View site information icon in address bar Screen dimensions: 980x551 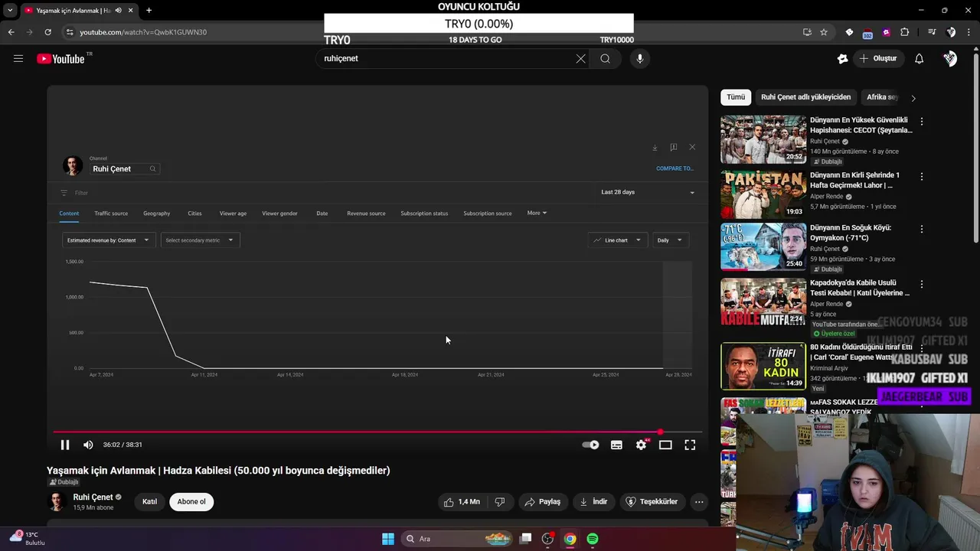pos(70,32)
